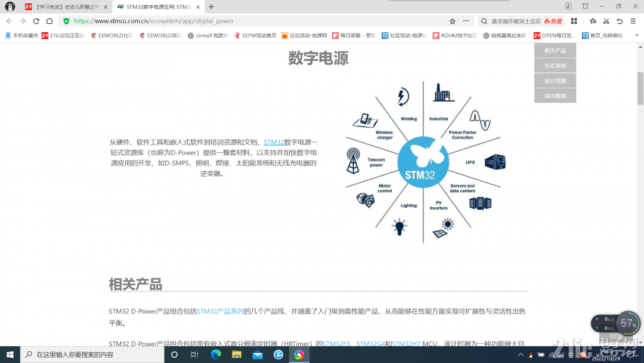Open the EEWORLD活动 bookmark
Screen dimensions: 644x363
click(160, 36)
